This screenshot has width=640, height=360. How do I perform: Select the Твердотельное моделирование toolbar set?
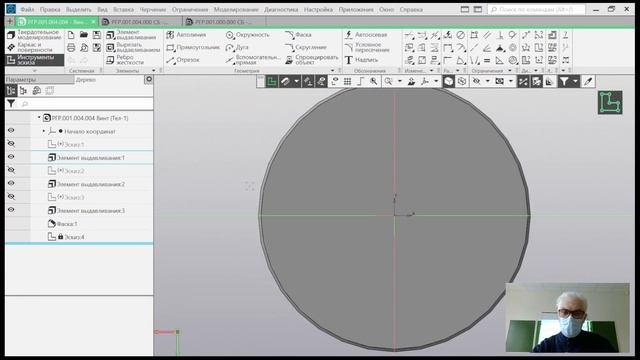(34, 35)
